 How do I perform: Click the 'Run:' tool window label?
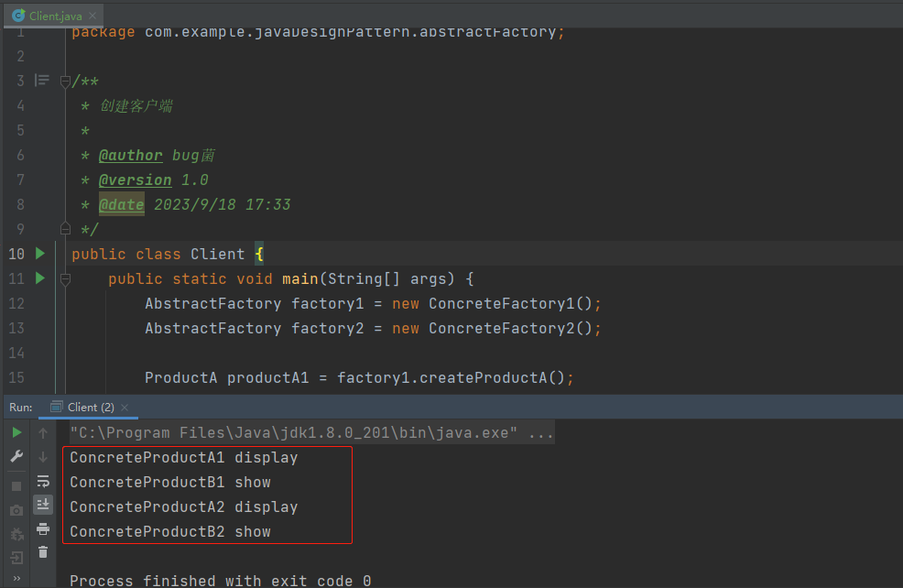coord(21,408)
